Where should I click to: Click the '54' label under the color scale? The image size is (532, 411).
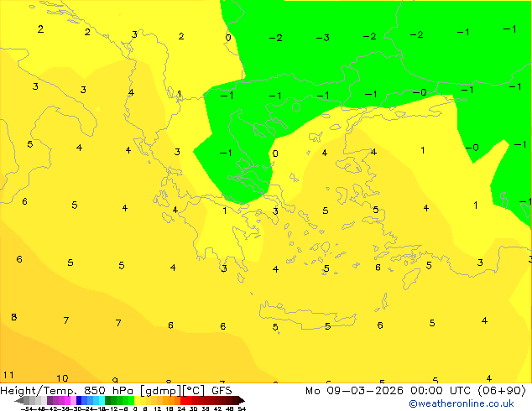(x=243, y=408)
